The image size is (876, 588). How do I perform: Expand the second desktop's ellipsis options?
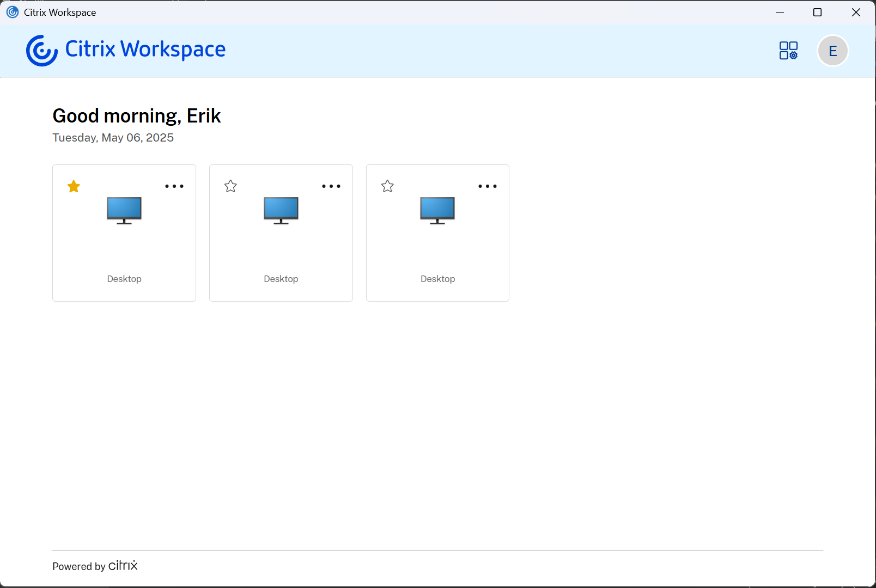tap(331, 186)
